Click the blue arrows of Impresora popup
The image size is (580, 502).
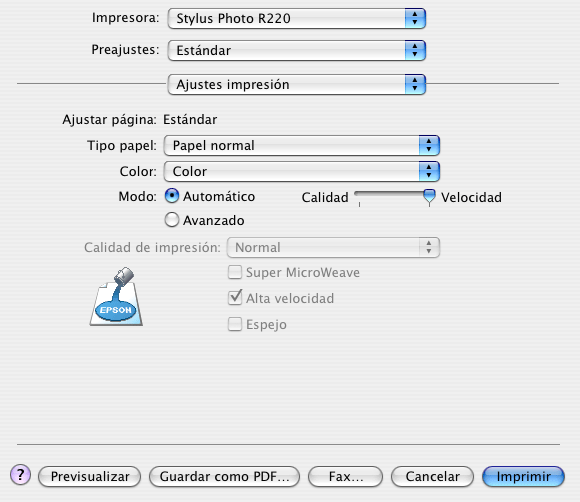pyautogui.click(x=415, y=18)
